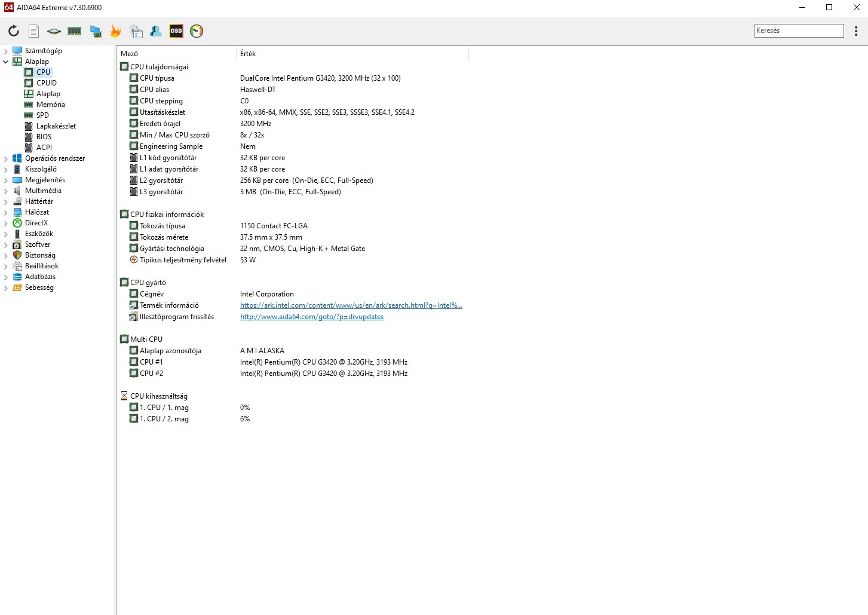Click the Háttértár storage icon
This screenshot has height=615, width=868.
pyautogui.click(x=17, y=201)
